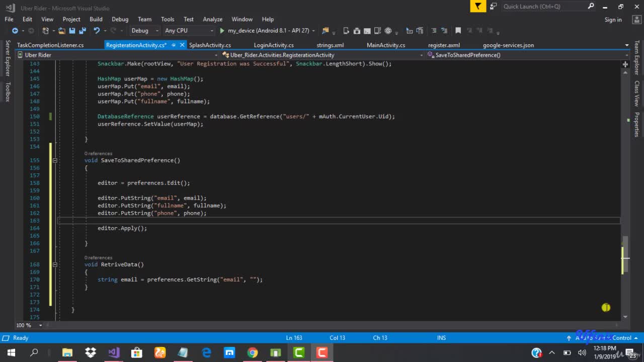The width and height of the screenshot is (644, 362).
Task: Click the Device Log icon
Action: click(x=378, y=31)
